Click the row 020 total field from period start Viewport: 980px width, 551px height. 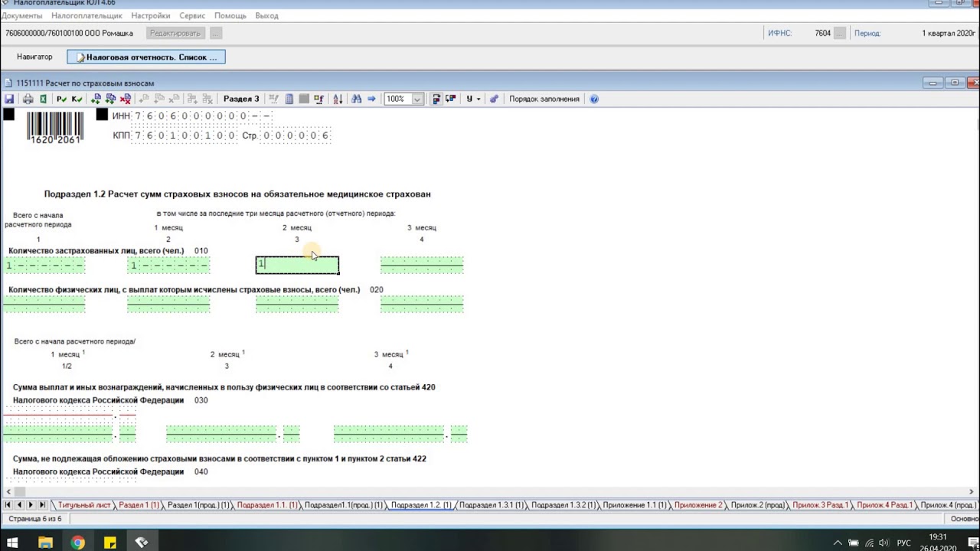coord(44,305)
